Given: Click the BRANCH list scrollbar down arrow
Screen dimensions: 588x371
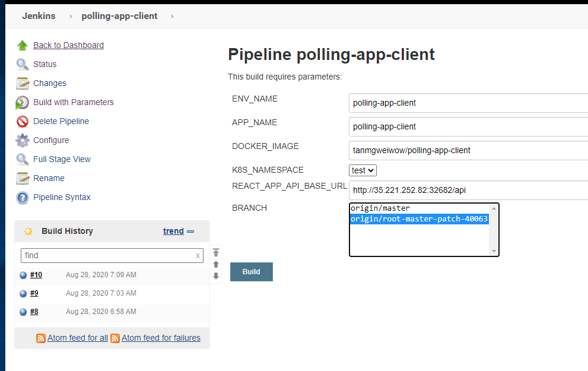Looking at the screenshot, I should pyautogui.click(x=494, y=251).
